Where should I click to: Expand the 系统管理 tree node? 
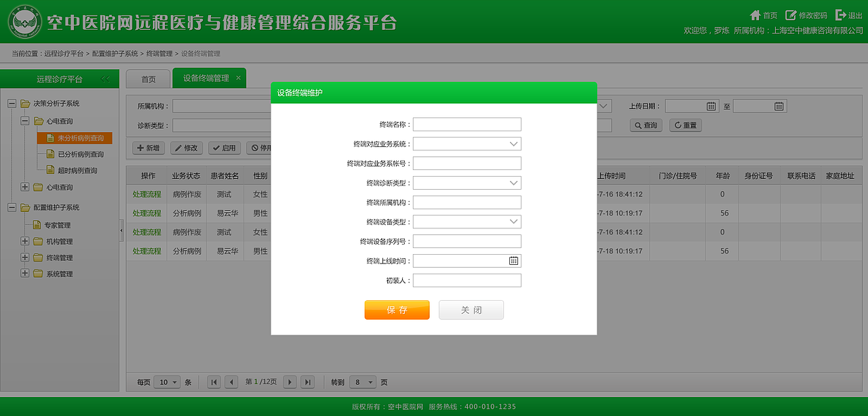(25, 274)
